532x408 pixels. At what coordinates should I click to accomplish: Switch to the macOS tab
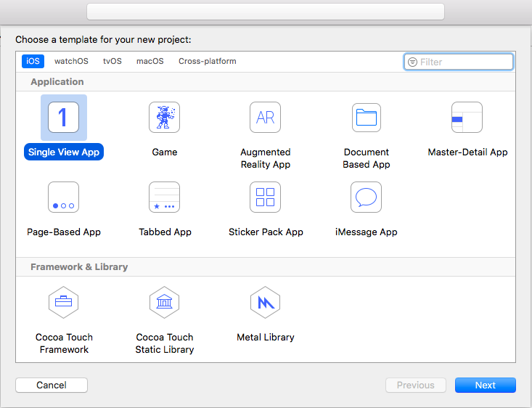click(150, 62)
